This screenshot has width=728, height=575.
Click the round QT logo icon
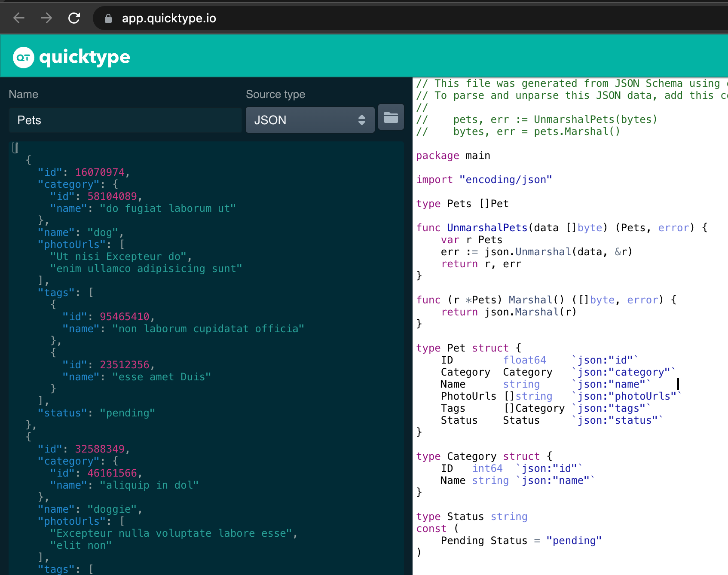23,57
